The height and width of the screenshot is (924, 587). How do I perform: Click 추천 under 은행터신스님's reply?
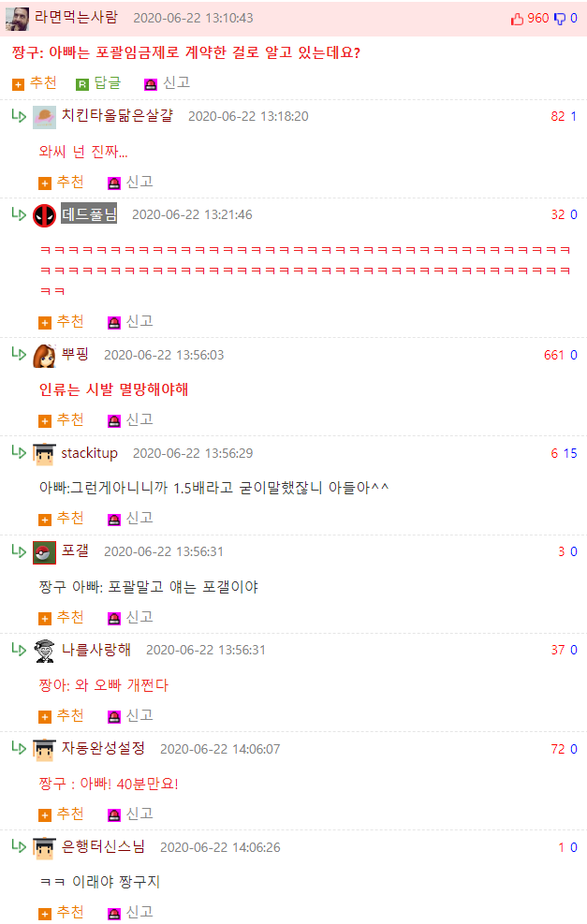tap(61, 912)
